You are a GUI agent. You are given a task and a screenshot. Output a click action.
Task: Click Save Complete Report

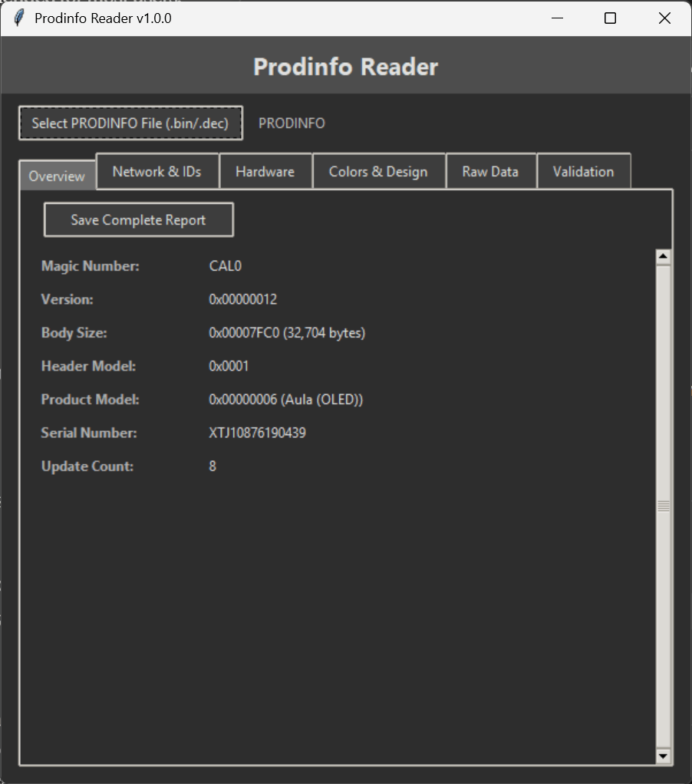[138, 219]
